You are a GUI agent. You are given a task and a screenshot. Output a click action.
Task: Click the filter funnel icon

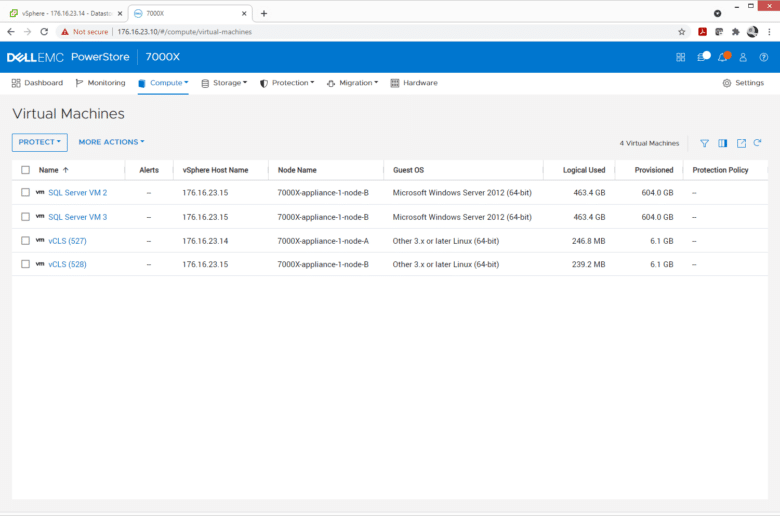[704, 143]
